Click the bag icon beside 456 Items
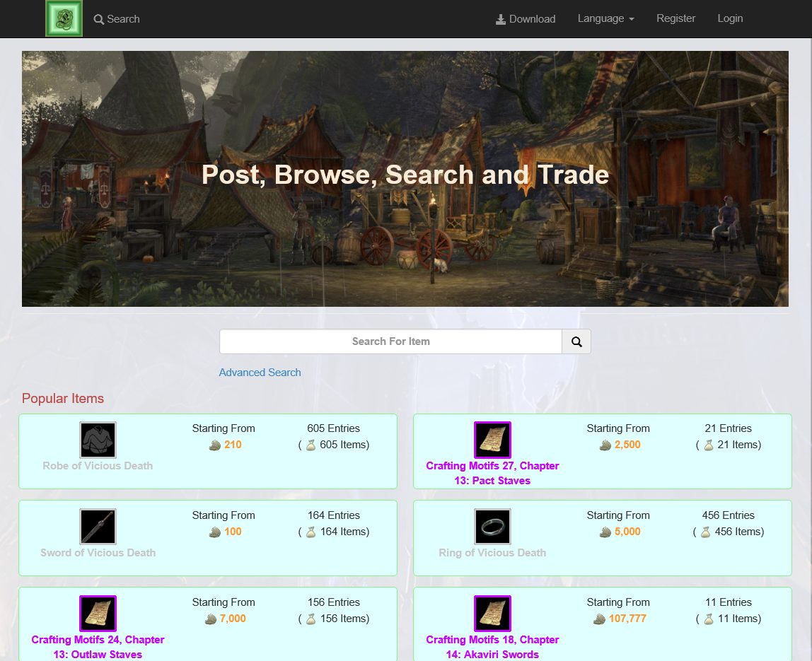 point(705,532)
